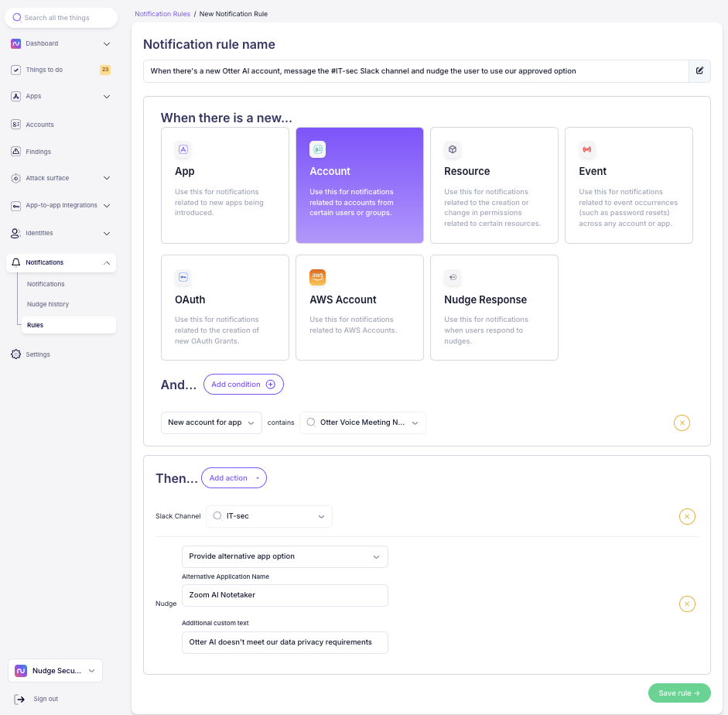Open Nudge history submenu item
Viewport: 728px width, 715px height.
pos(48,305)
